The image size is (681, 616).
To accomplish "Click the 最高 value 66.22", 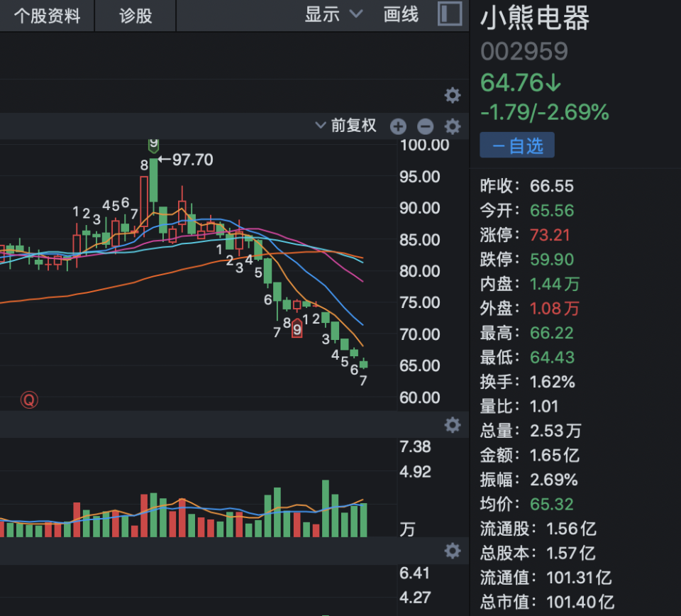I will coord(552,333).
